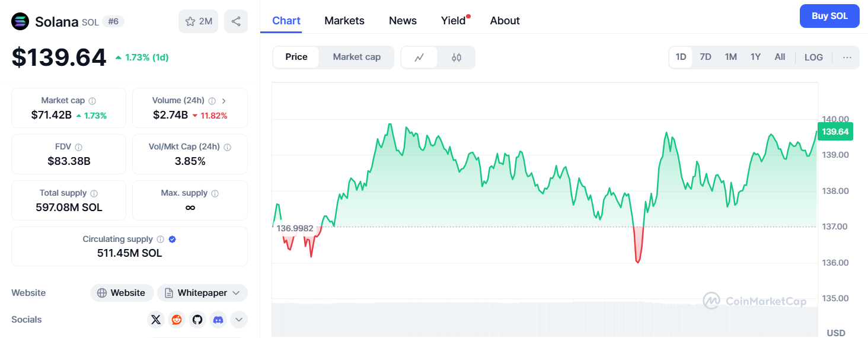Select the Price chart toggle
The height and width of the screenshot is (338, 868).
(296, 57)
